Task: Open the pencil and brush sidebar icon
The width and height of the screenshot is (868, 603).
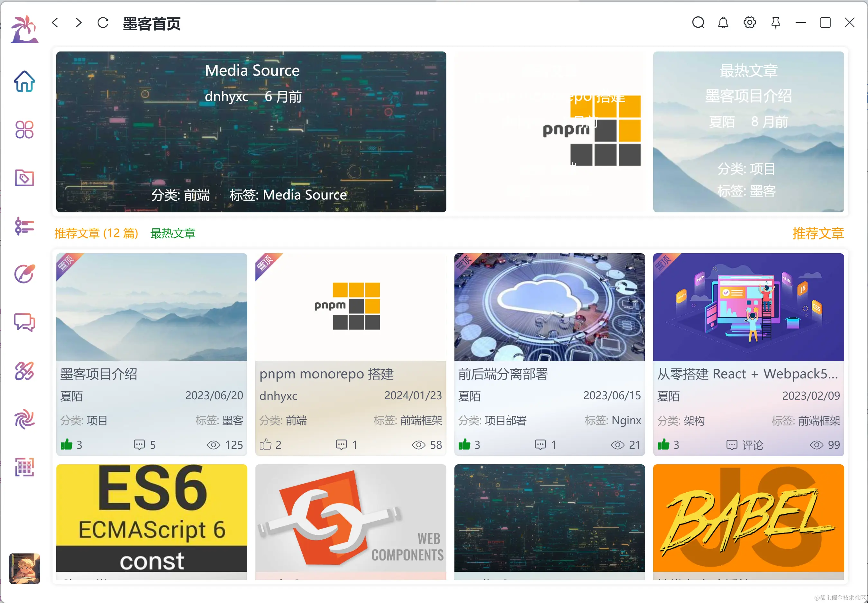Action: pos(24,371)
